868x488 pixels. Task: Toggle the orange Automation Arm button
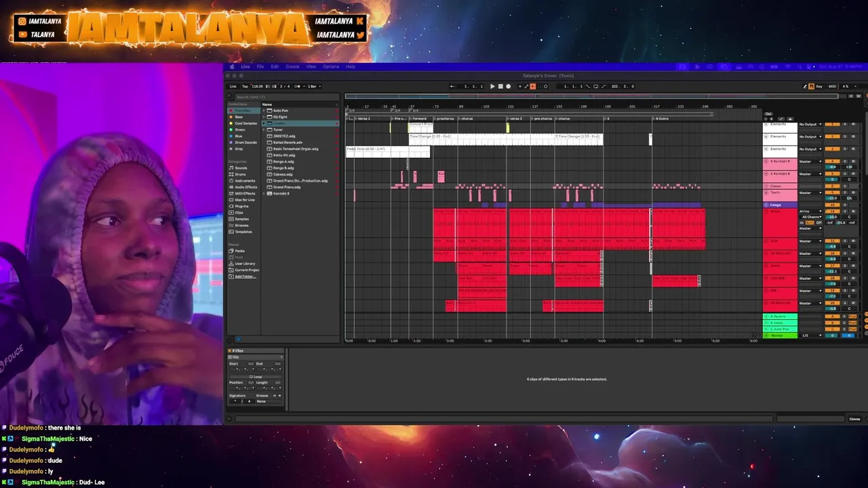[533, 86]
